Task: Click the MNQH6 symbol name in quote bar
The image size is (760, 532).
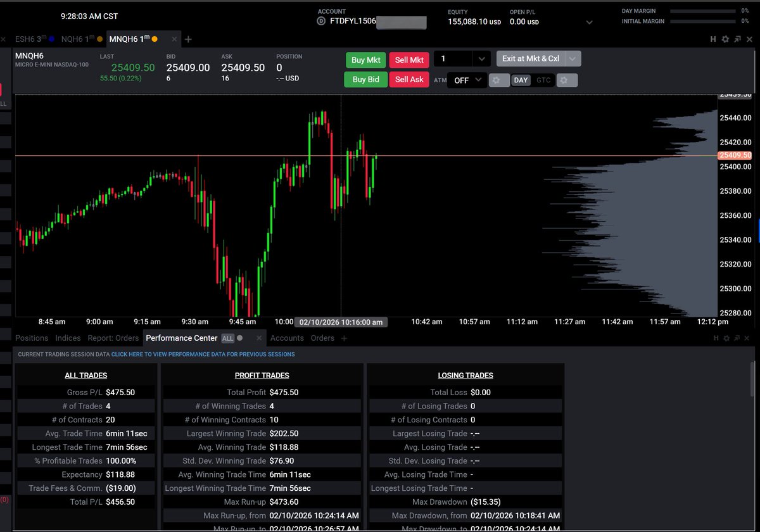Action: pos(29,56)
